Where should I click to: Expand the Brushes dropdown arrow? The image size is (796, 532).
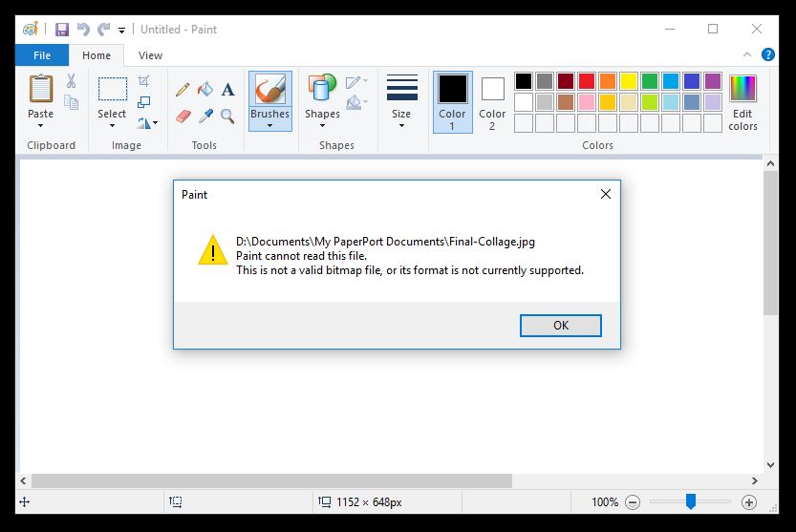click(x=270, y=125)
